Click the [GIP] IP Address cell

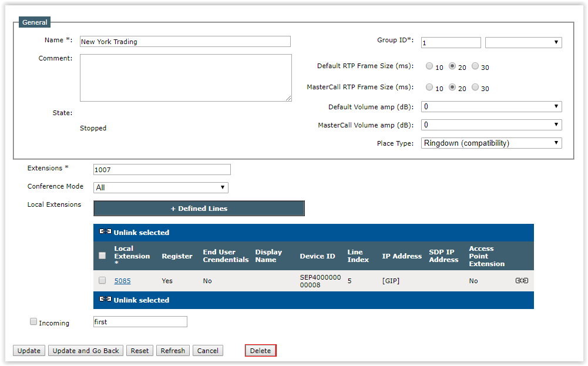point(391,281)
